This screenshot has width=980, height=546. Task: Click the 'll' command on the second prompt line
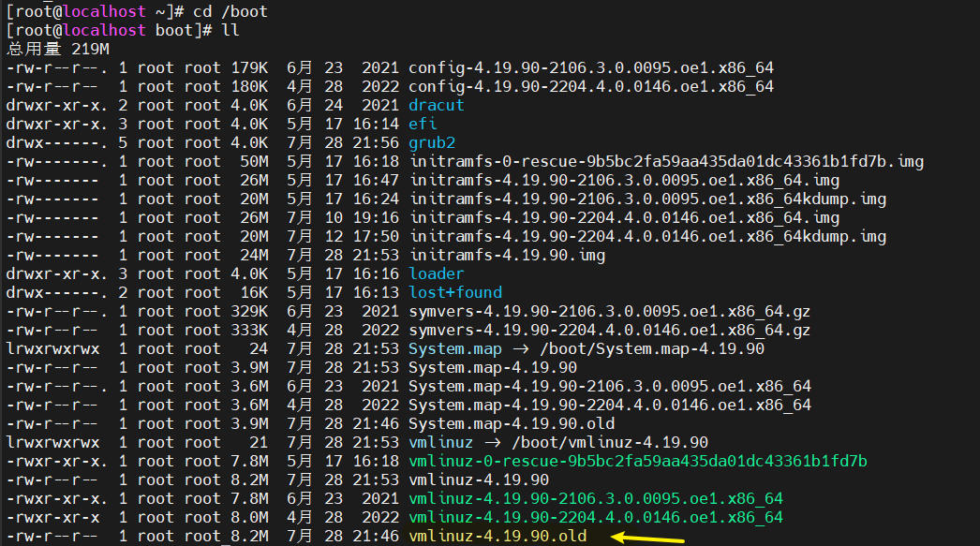(230, 30)
